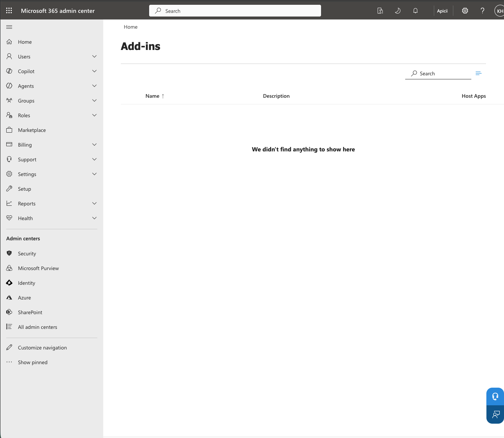The image size is (504, 438).
Task: Click the Reports chart icon
Action: coord(9,204)
